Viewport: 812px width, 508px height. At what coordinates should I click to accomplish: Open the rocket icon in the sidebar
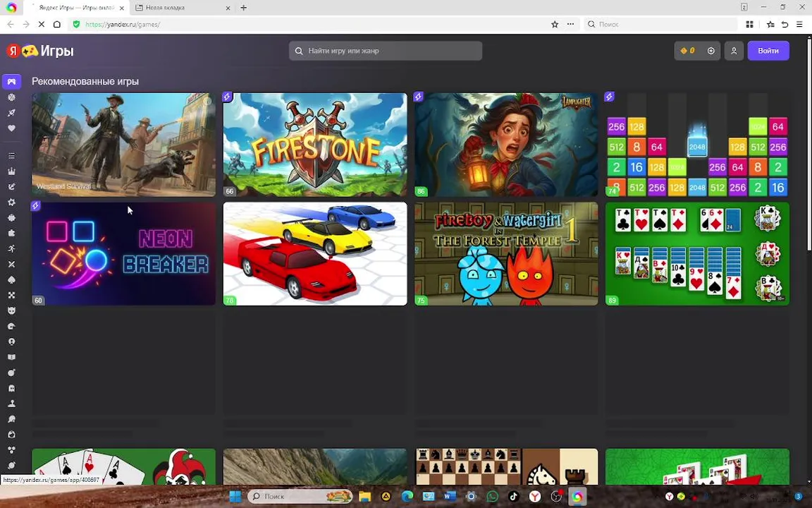point(11,112)
